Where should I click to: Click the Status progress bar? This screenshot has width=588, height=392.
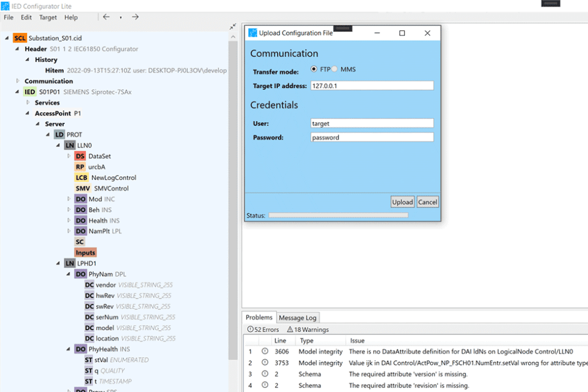coord(338,215)
